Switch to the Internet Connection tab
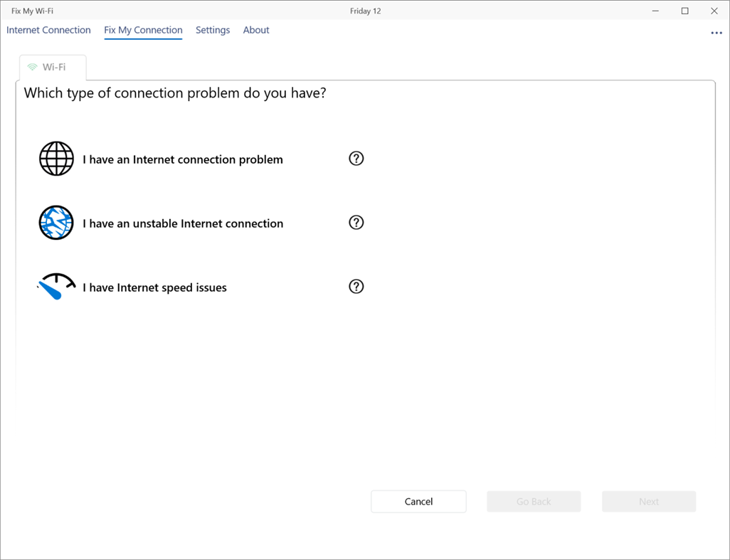730x560 pixels. [x=48, y=30]
